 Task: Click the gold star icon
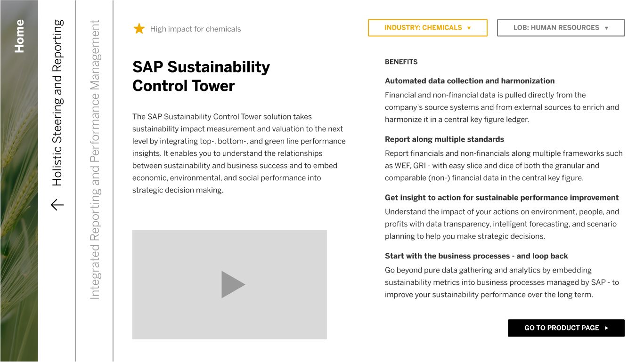point(139,29)
